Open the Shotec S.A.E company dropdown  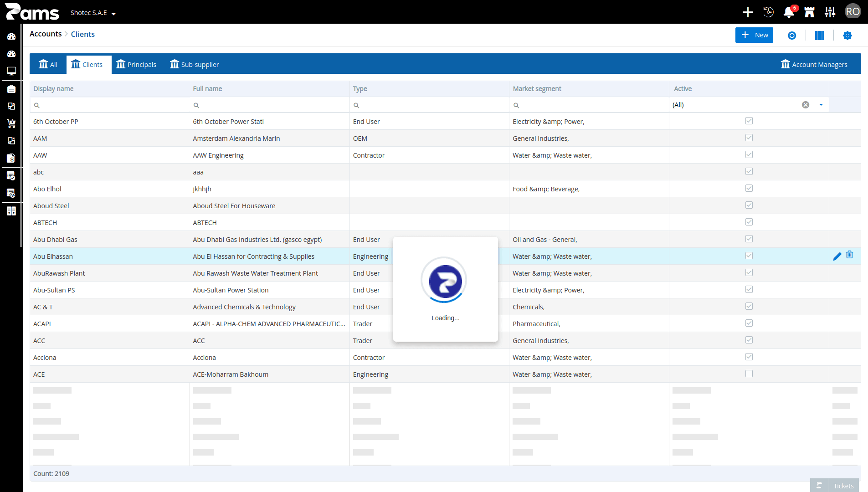tap(93, 13)
